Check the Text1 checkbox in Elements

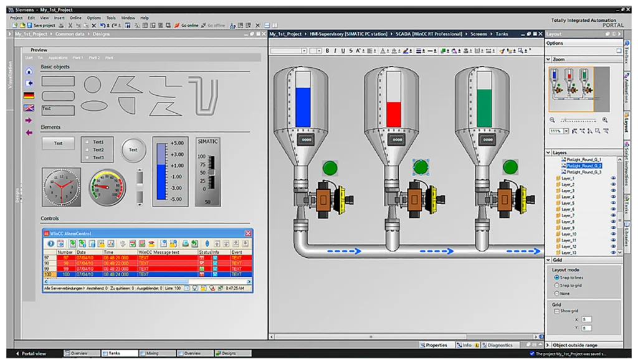[x=87, y=142]
